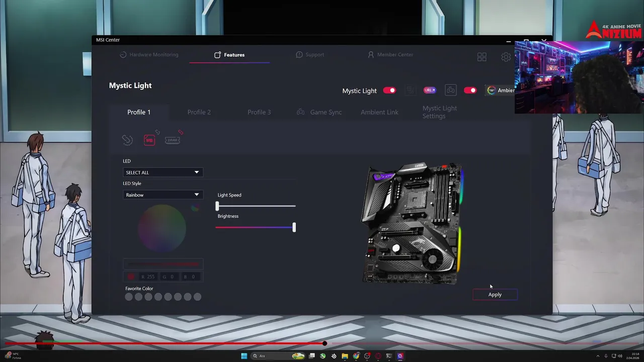Click the greyed-out device icon beside Mystic Light toggle
The width and height of the screenshot is (644, 362).
pyautogui.click(x=410, y=90)
